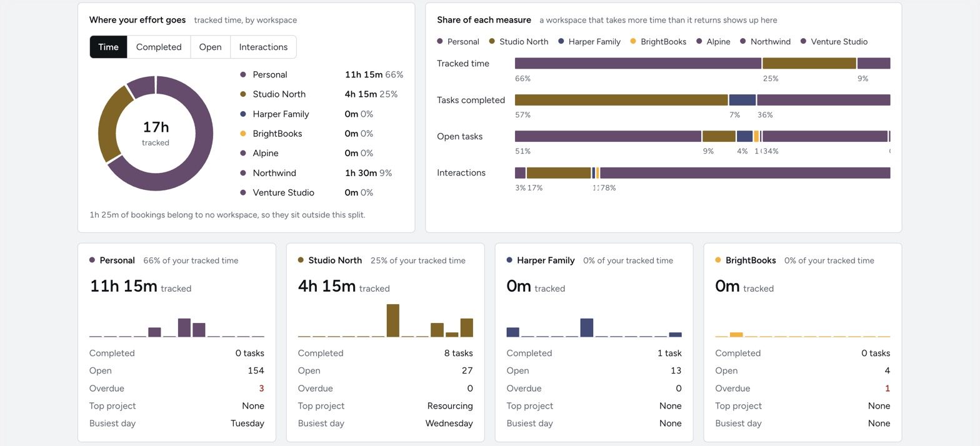Click the Northwind item in Share legend

(765, 42)
